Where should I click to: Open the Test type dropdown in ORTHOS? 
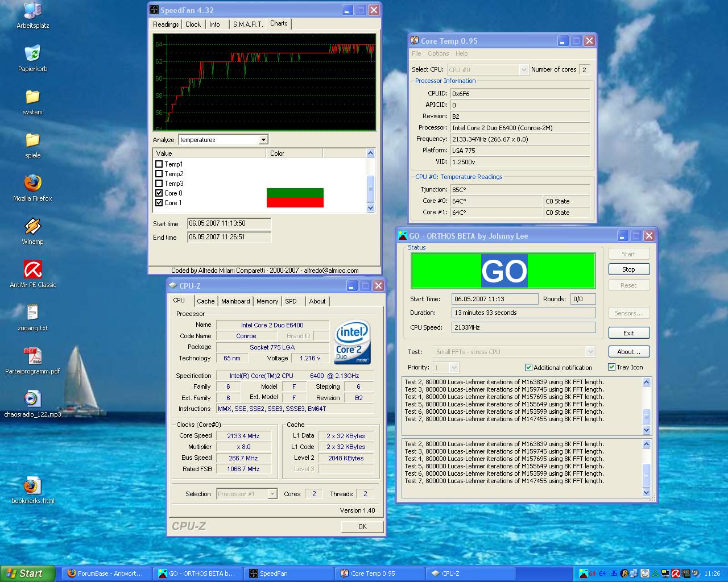[x=590, y=352]
